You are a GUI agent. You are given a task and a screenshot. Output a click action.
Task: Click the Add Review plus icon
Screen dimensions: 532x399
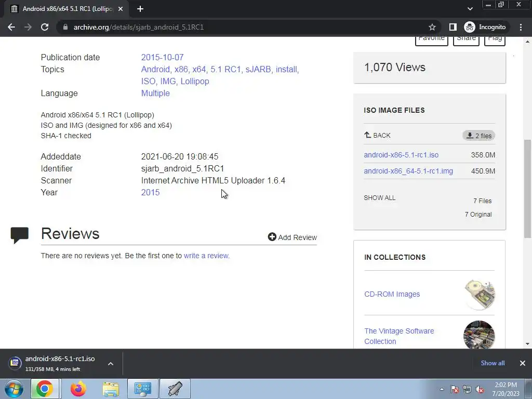tap(272, 237)
